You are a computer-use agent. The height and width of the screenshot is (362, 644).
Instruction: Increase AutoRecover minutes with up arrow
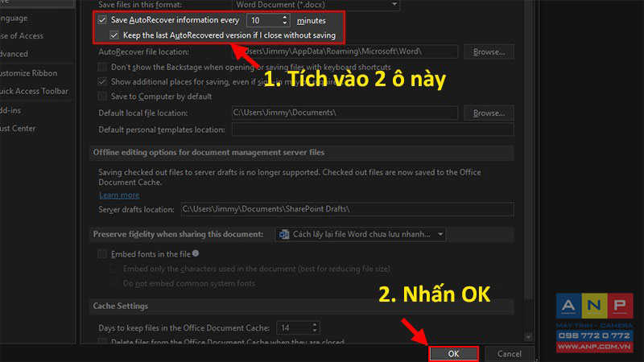[285, 17]
